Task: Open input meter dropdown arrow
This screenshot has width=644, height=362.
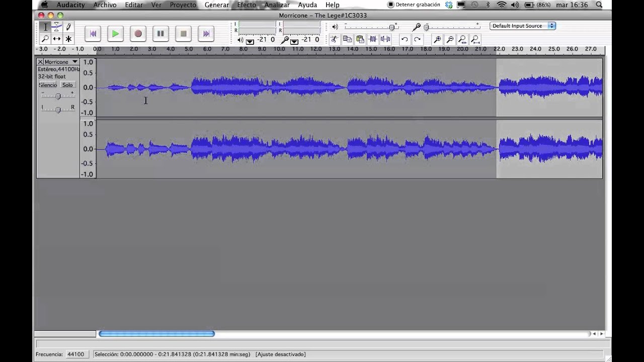Action: pyautogui.click(x=294, y=41)
